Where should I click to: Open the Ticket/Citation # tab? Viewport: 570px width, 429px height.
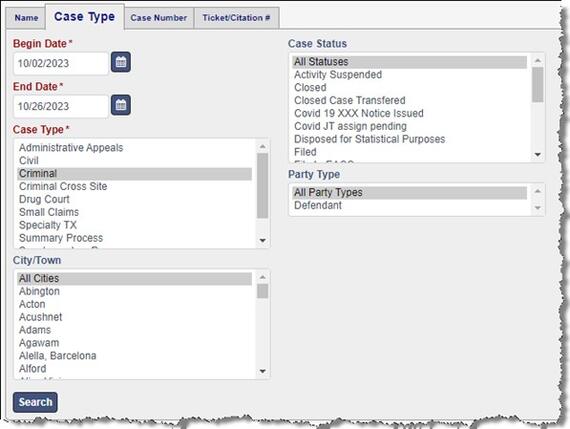[x=236, y=18]
